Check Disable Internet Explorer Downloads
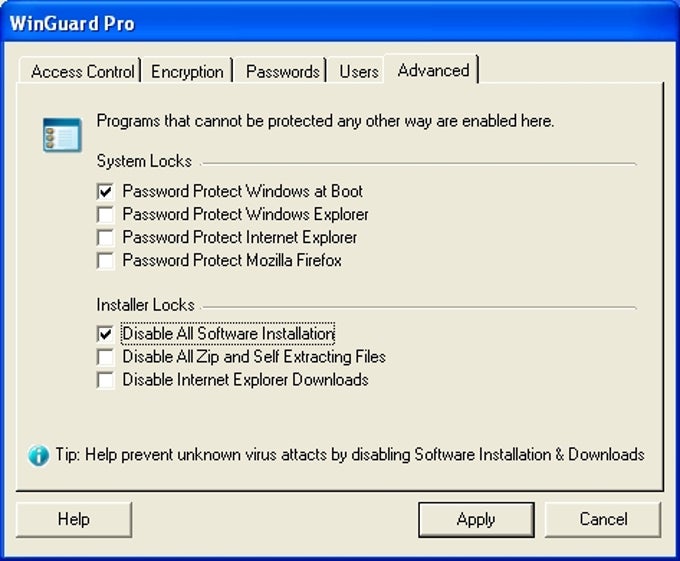680x561 pixels. 105,380
